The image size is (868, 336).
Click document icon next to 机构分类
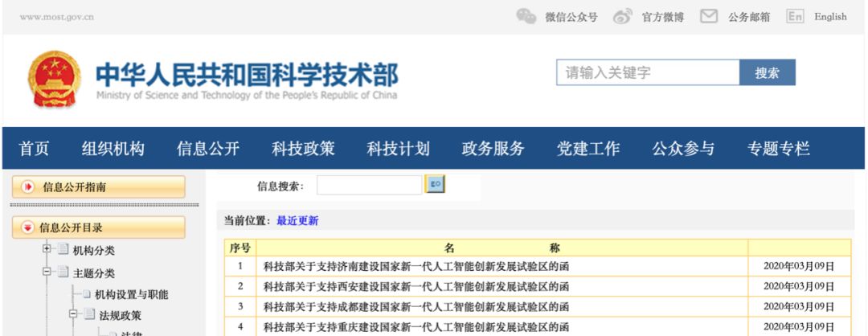pos(63,250)
